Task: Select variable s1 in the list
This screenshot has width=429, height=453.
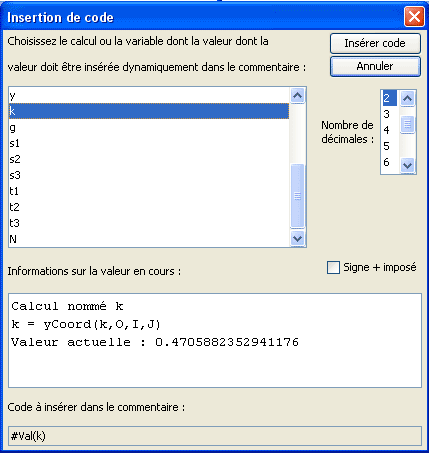Action: click(x=149, y=143)
